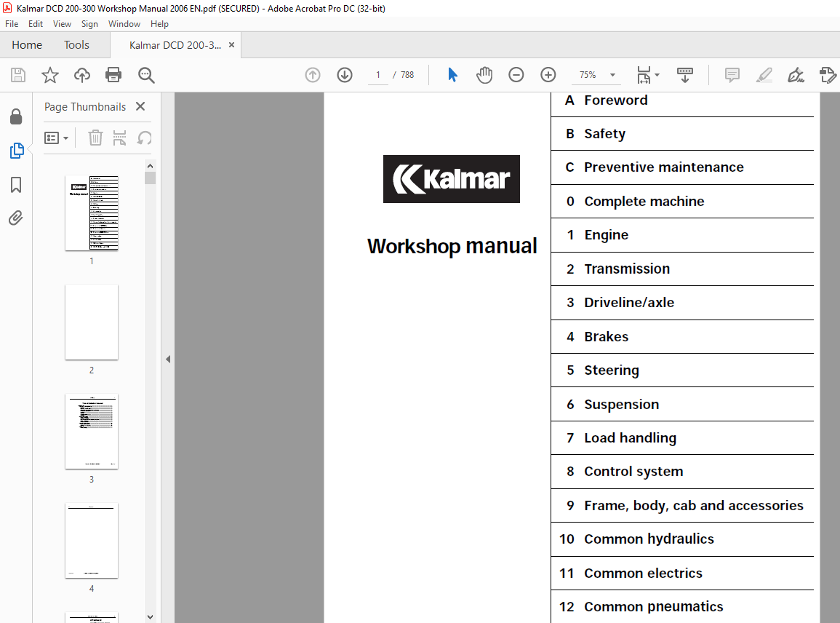840x623 pixels.
Task: Select page 4 thumbnail
Action: [x=92, y=541]
